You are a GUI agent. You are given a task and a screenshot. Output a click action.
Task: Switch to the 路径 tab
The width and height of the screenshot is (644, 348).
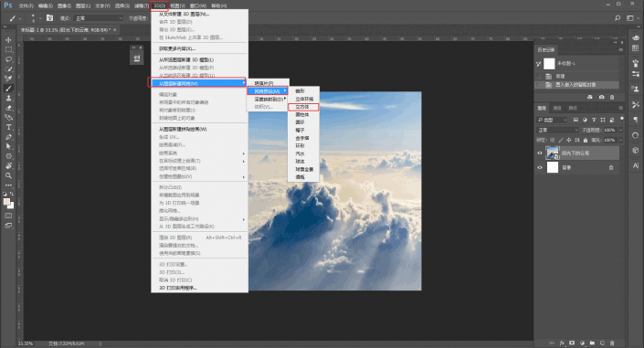(x=573, y=108)
